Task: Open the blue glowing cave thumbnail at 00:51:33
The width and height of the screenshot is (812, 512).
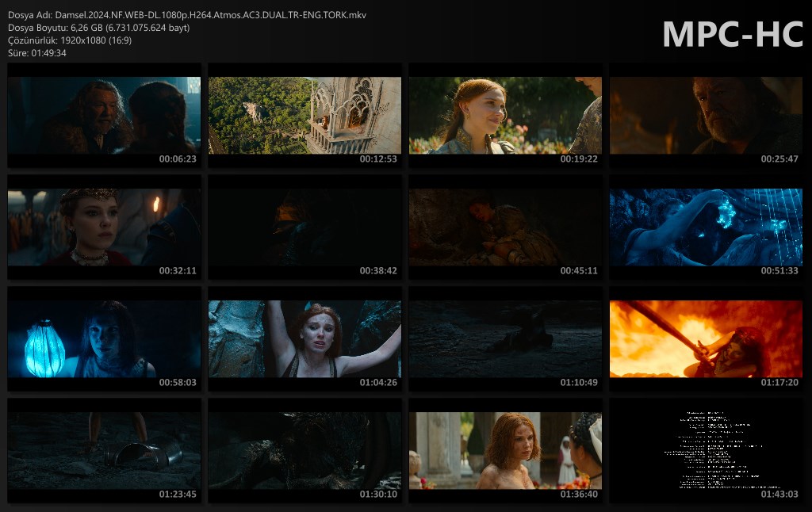Action: click(706, 227)
